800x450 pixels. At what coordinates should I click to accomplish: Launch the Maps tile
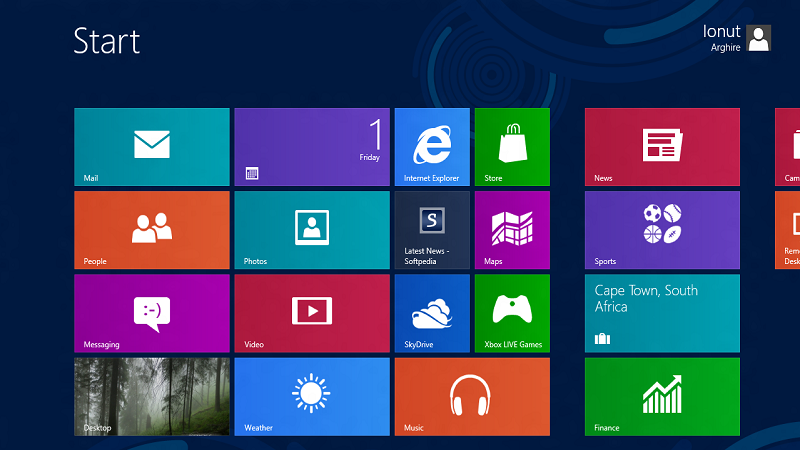512,230
